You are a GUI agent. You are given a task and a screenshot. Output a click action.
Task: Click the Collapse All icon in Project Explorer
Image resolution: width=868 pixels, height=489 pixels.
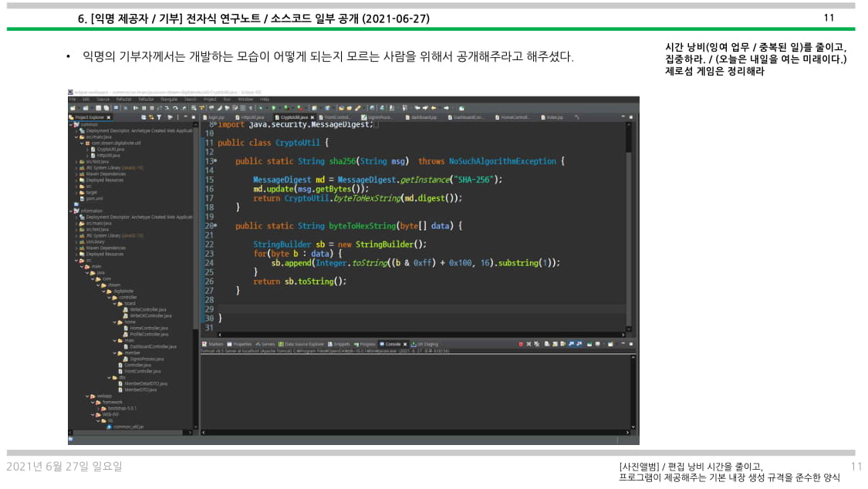point(144,117)
